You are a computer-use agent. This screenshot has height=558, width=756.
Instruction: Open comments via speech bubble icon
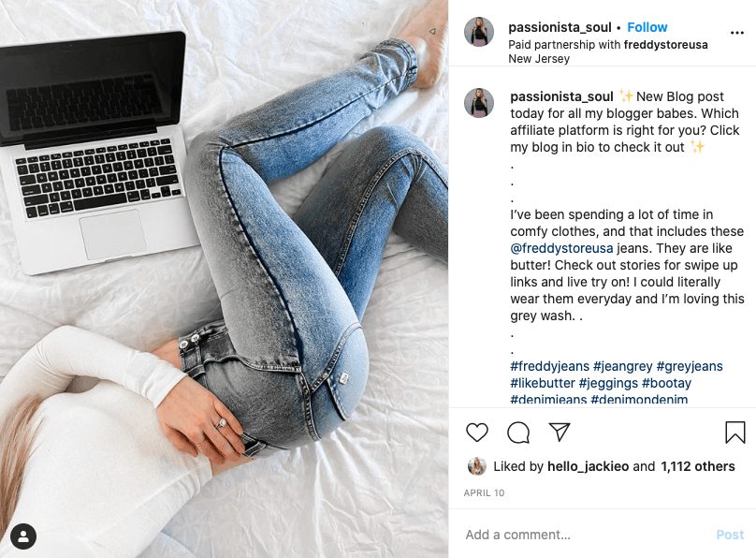(x=518, y=433)
